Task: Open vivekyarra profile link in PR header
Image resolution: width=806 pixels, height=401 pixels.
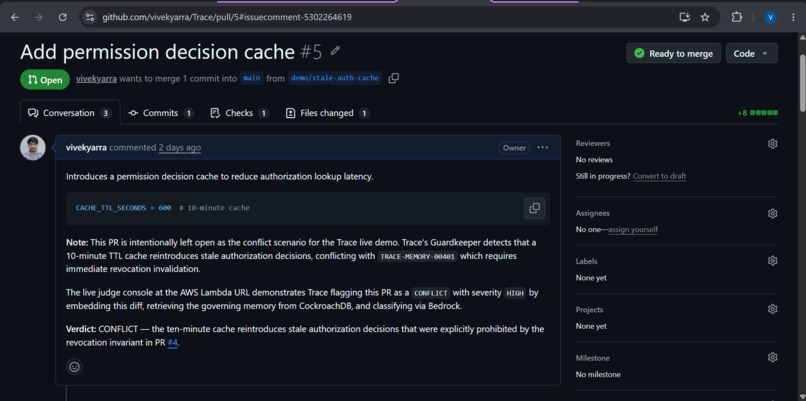Action: tap(96, 79)
